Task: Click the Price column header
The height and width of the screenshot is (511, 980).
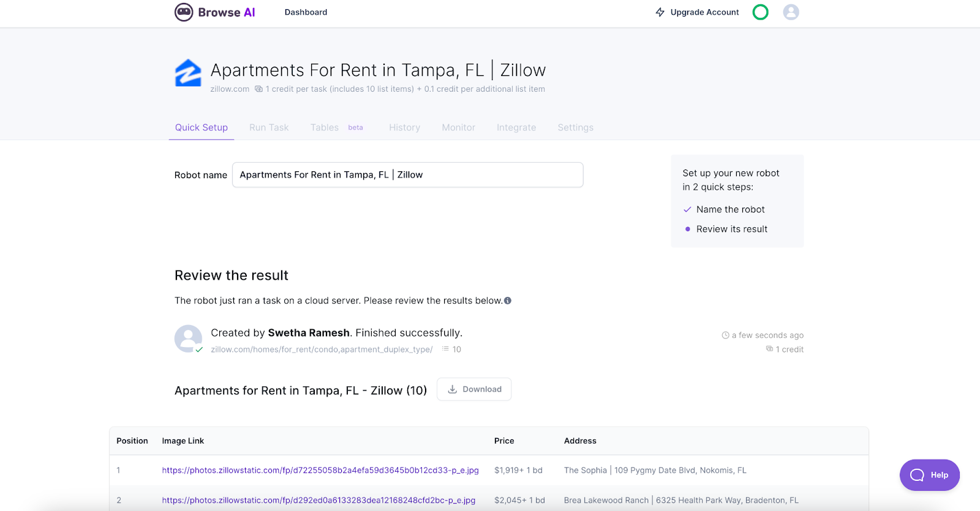Action: click(504, 441)
